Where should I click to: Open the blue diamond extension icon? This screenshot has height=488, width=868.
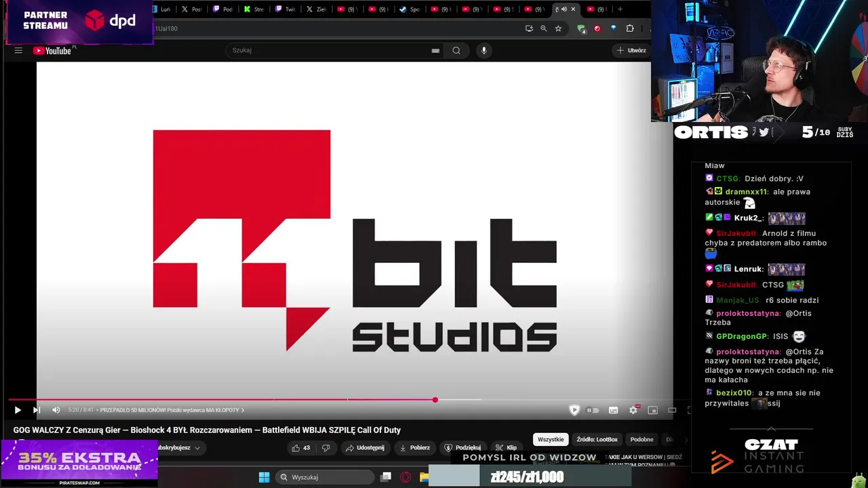click(x=614, y=28)
